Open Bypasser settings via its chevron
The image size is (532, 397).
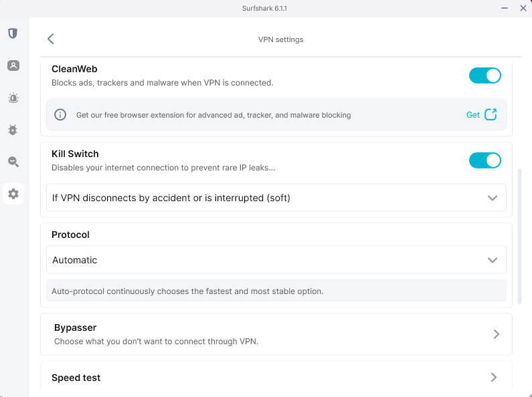pyautogui.click(x=496, y=334)
